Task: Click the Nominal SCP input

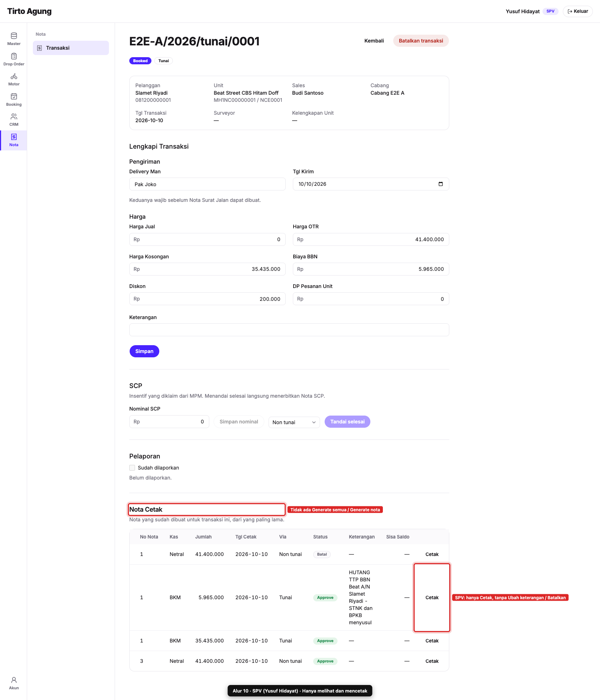Action: 169,422
